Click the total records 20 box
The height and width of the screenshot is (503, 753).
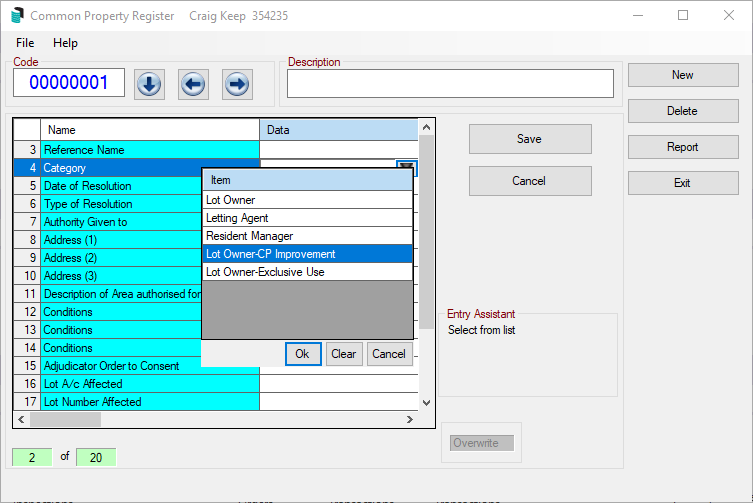96,457
